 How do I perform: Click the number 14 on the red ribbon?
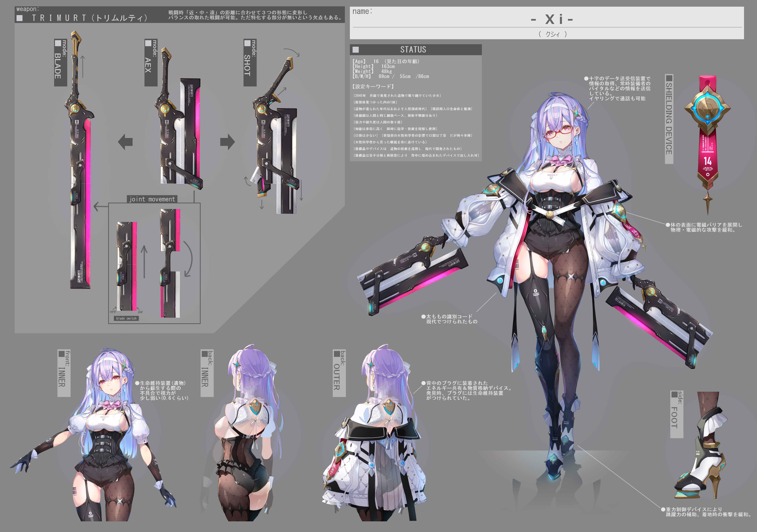click(708, 161)
